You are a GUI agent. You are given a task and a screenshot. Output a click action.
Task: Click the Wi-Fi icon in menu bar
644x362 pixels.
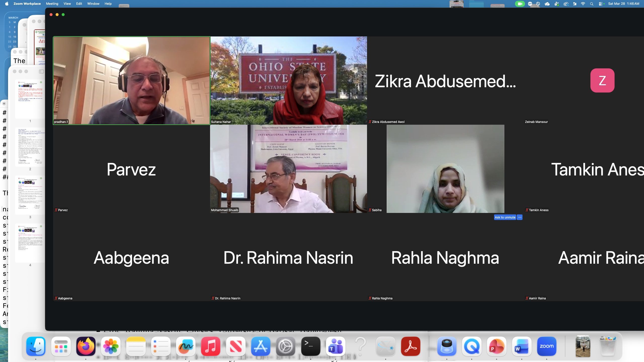(x=583, y=4)
